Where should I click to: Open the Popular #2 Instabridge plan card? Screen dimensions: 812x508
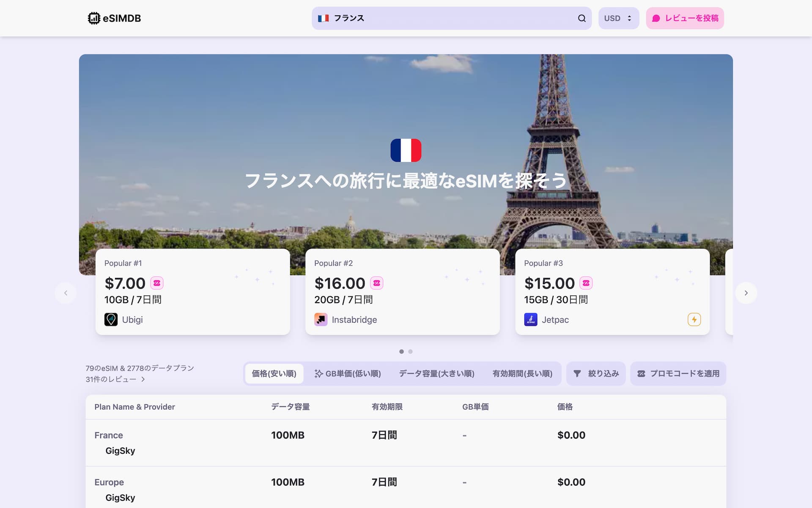coord(403,292)
